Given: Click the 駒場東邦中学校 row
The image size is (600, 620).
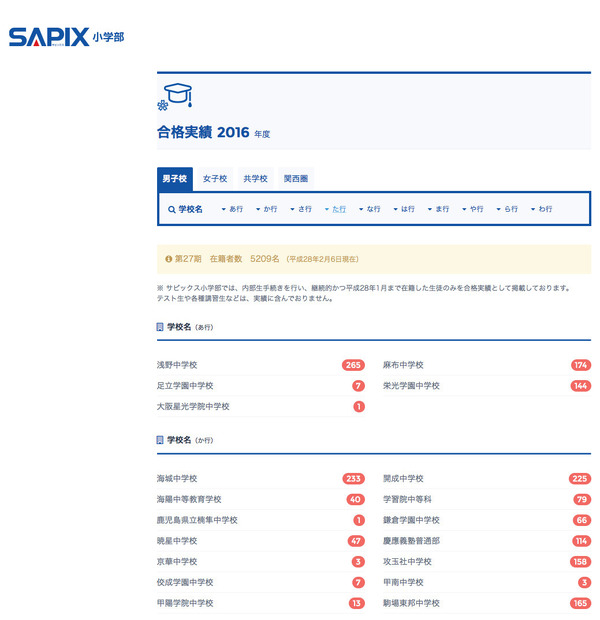Looking at the screenshot, I should tap(487, 603).
